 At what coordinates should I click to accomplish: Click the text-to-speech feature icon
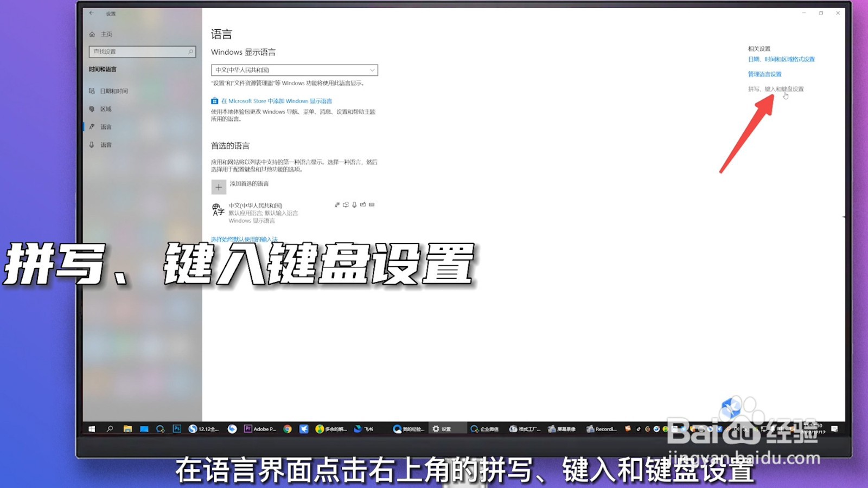pyautogui.click(x=346, y=205)
